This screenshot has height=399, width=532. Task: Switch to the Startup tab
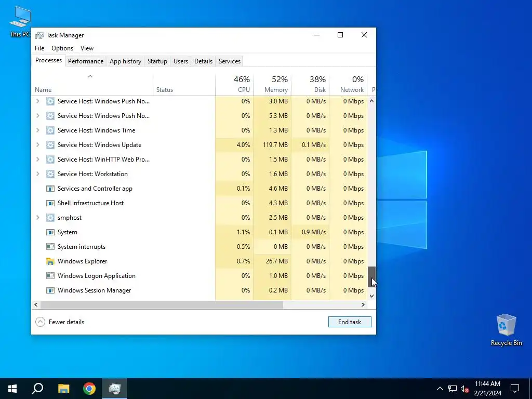(157, 61)
